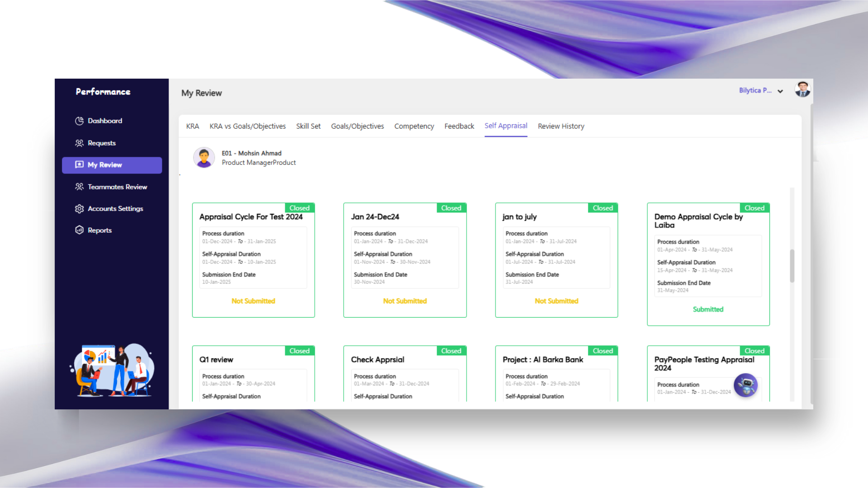Open the Q1 review appraisal card
This screenshot has height=488, width=868.
pyautogui.click(x=217, y=360)
